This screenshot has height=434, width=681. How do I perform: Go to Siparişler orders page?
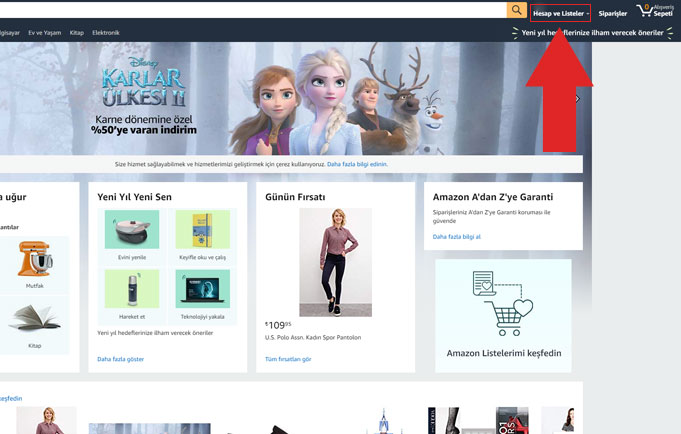612,13
